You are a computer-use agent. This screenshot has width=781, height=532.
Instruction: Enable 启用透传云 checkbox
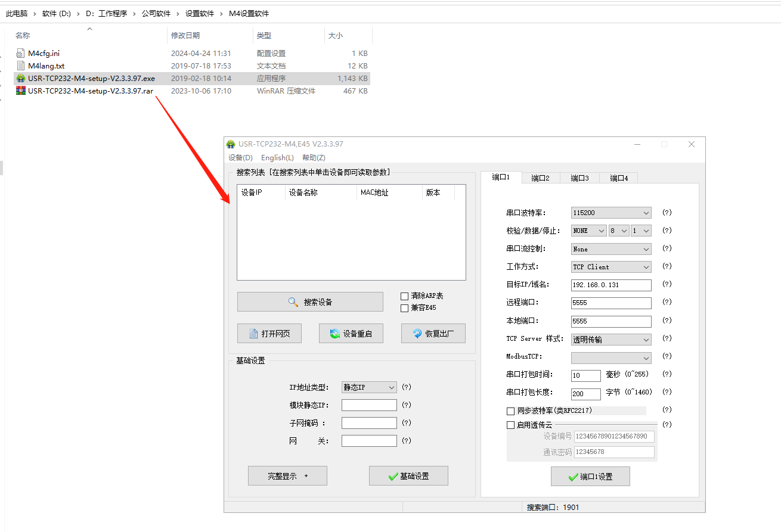click(510, 425)
